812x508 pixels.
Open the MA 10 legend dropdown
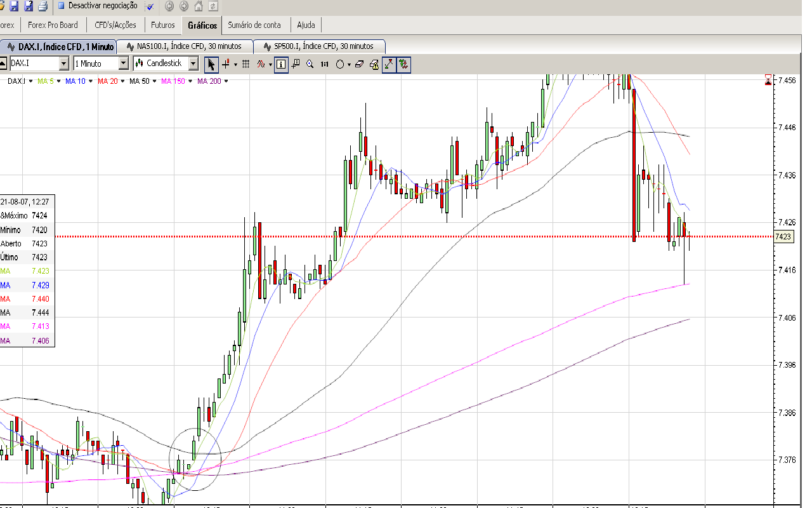[91, 81]
